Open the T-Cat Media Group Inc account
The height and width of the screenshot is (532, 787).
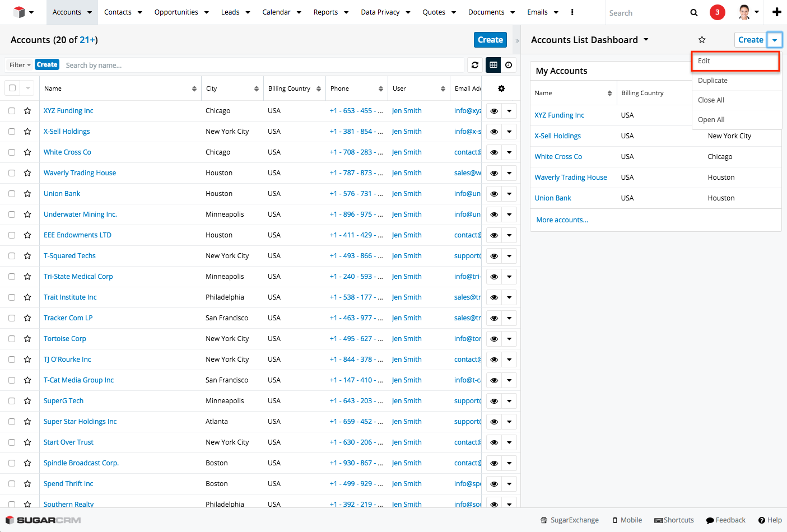[x=78, y=380]
